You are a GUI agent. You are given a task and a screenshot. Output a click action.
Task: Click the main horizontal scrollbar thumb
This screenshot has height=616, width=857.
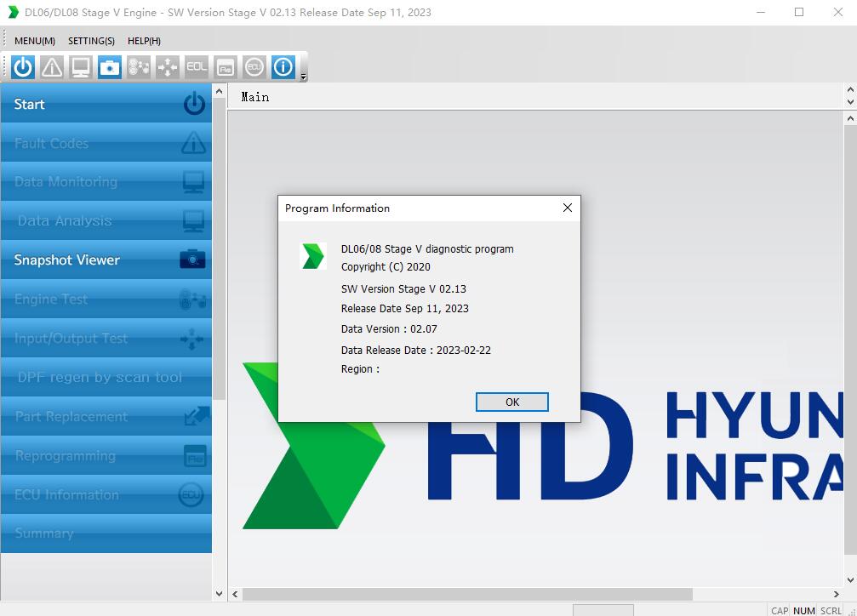[x=467, y=594]
